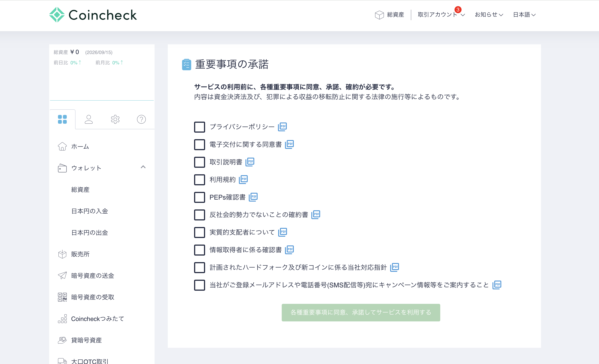This screenshot has height=364, width=599.
Task: Open PDF icon next to 情報取得者に係る確認書
Action: (x=289, y=250)
